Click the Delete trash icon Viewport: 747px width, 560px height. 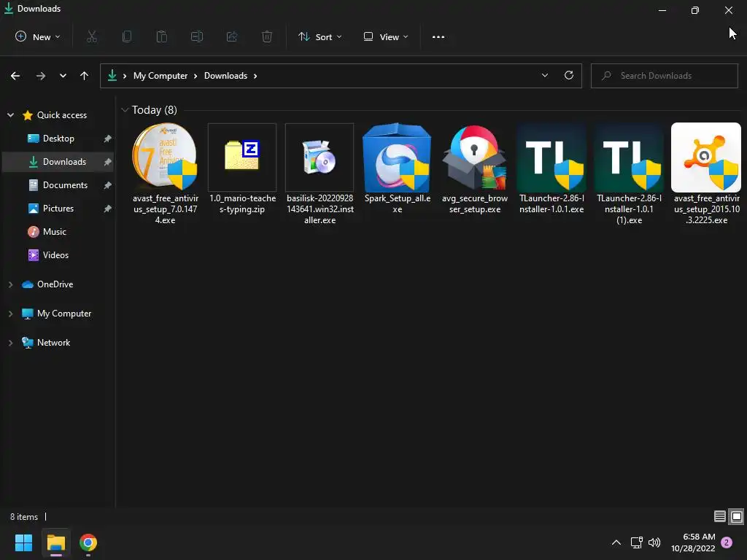coord(267,36)
